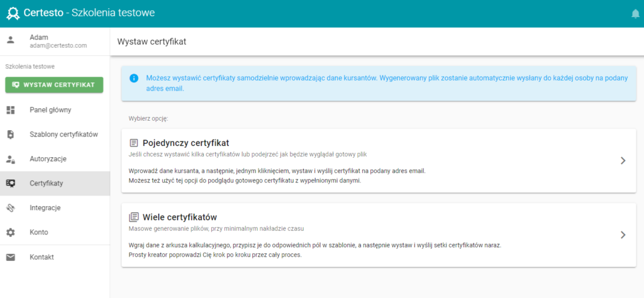Click the Certesto - Szkolenia testowe title
644x298 pixels.
click(x=89, y=13)
